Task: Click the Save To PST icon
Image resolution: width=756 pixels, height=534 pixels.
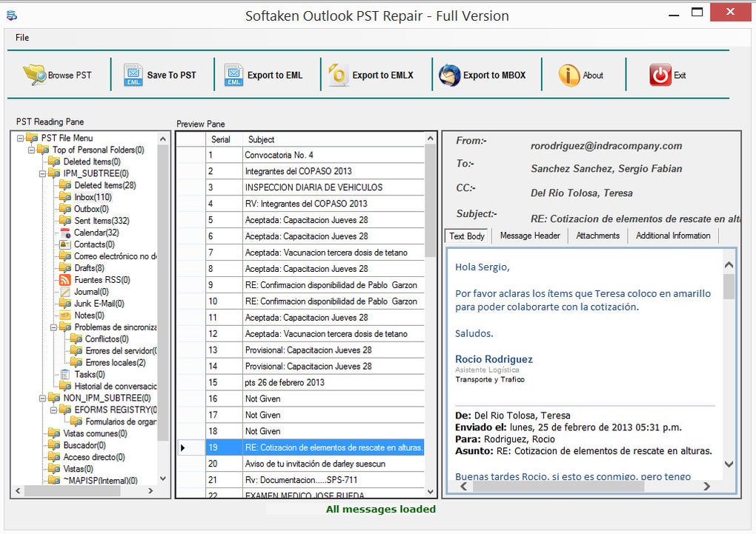Action: pyautogui.click(x=133, y=74)
